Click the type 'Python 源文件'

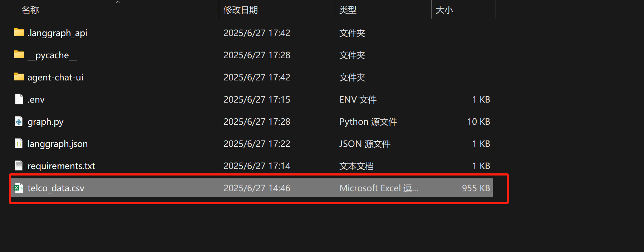(368, 122)
